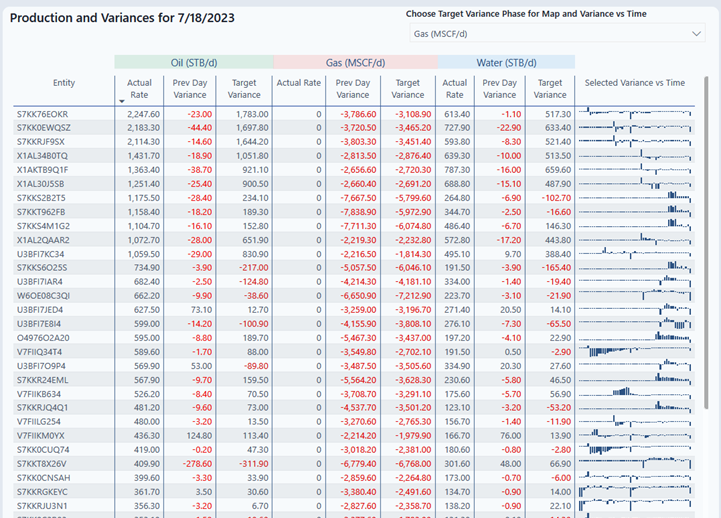
Task: Click water prev day variance 76.00
Action: pos(510,435)
